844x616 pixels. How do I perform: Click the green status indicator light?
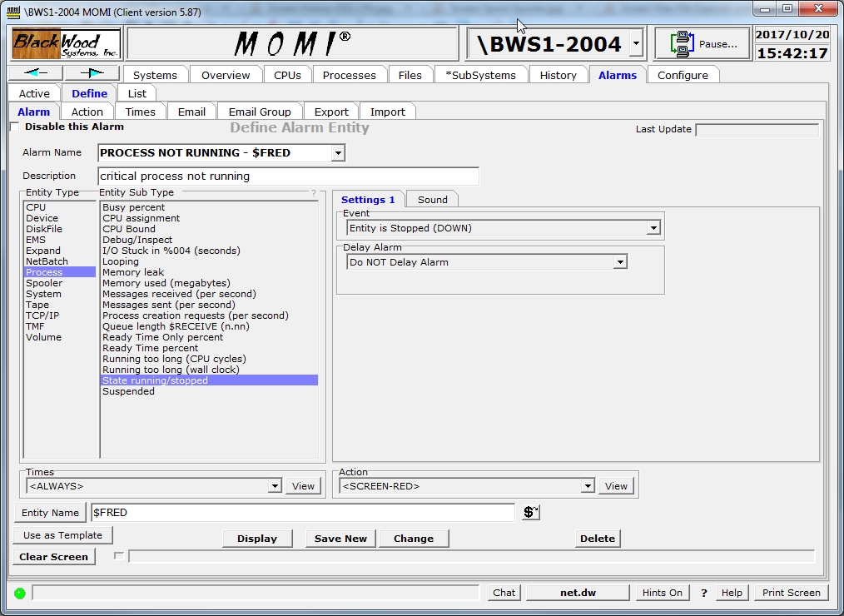[20, 594]
